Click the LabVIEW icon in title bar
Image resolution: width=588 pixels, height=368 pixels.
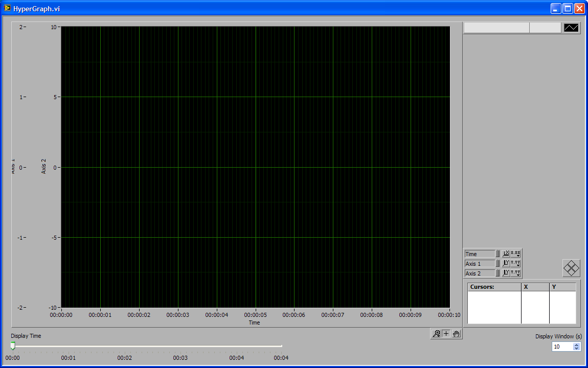(x=7, y=8)
